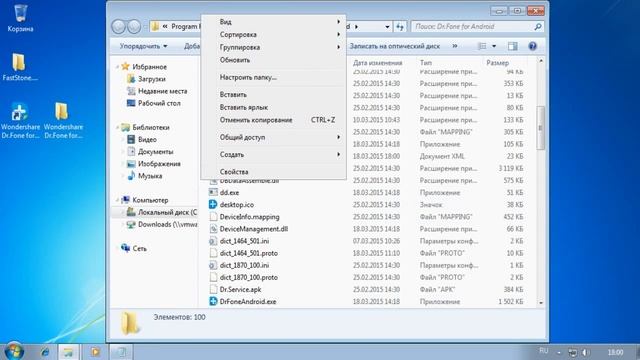Open the Сортировка submenu
The width and height of the screenshot is (640, 360).
click(x=273, y=35)
